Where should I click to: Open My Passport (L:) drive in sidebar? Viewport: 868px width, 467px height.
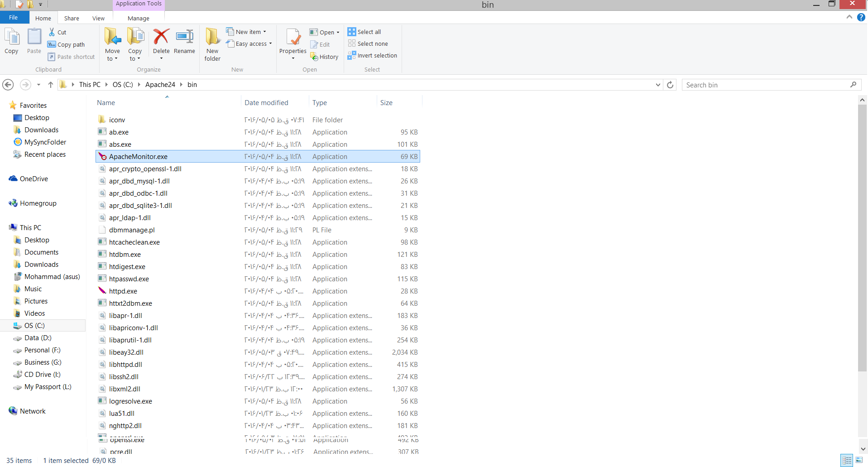point(48,387)
